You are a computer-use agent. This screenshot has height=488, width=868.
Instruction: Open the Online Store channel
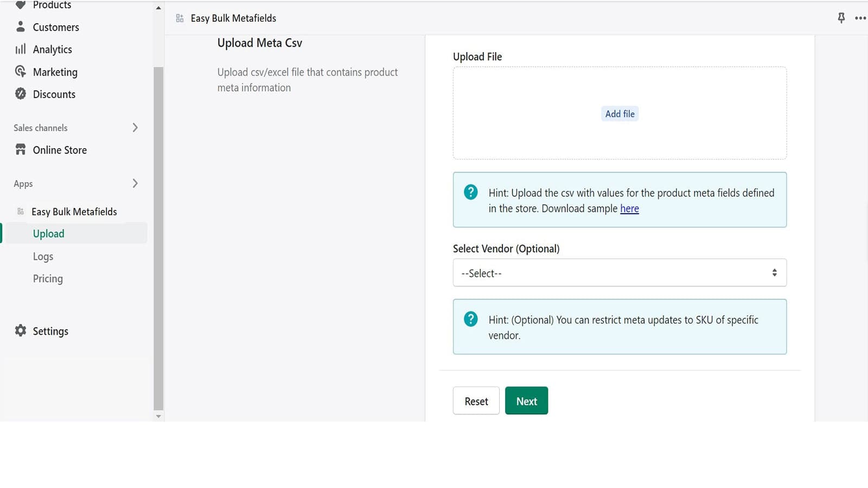coord(60,150)
